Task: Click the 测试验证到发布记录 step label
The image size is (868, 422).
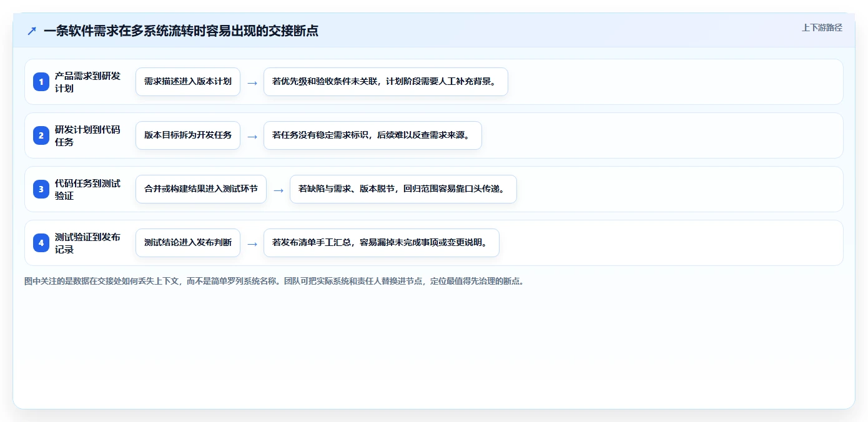Action: pos(88,243)
